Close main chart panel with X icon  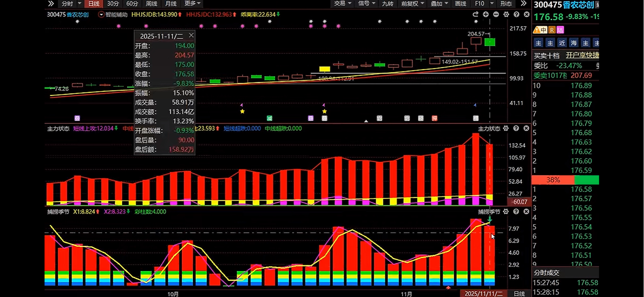pos(526,14)
